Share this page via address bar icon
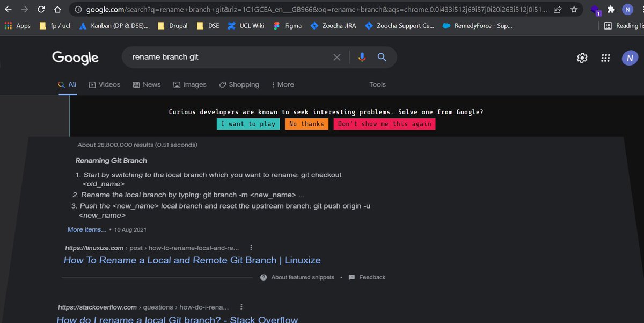The width and height of the screenshot is (644, 323). pyautogui.click(x=558, y=9)
